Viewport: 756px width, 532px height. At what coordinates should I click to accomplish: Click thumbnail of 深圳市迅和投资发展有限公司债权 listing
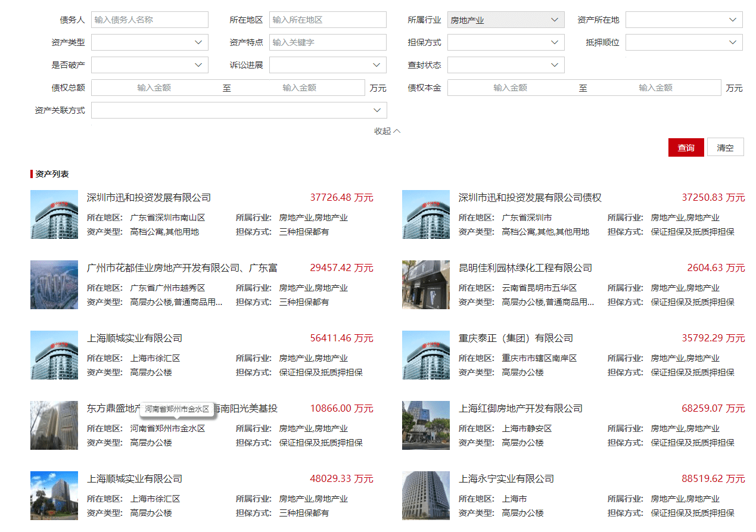click(426, 214)
